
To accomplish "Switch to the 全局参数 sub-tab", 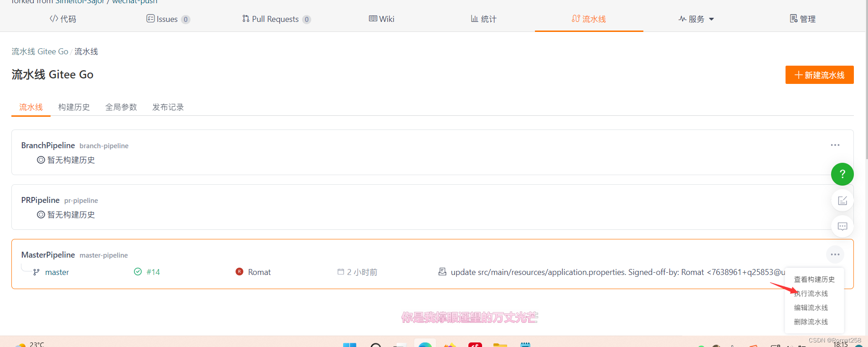I will (121, 107).
